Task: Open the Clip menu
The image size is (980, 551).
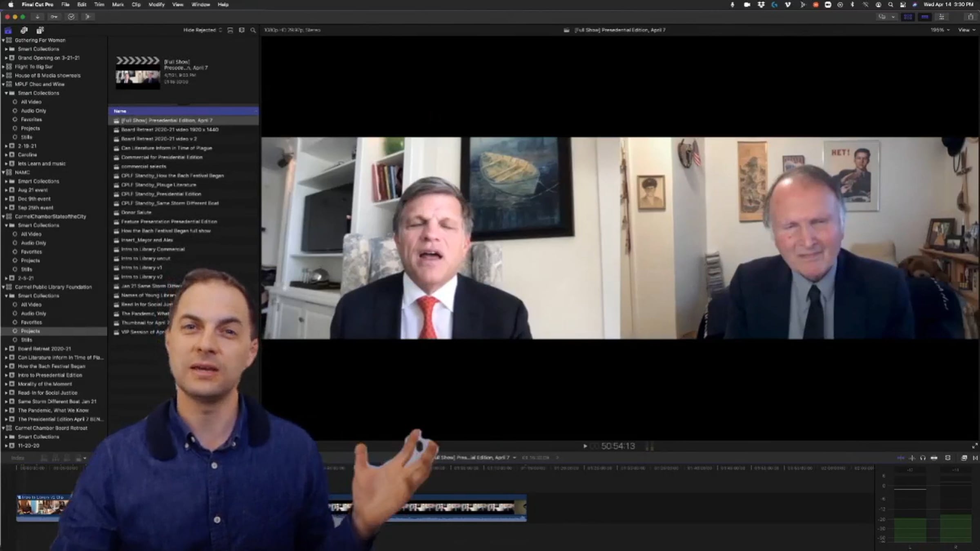Action: [136, 4]
